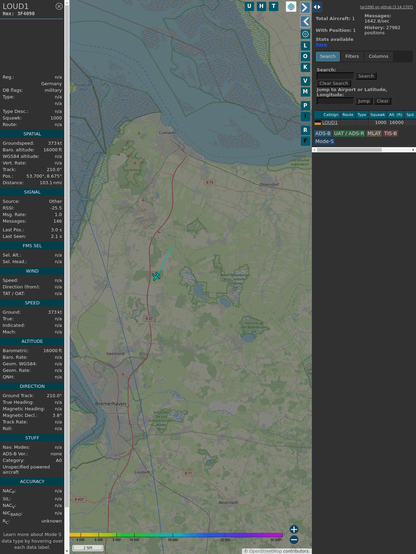Toggle sidebar width double-arrow button
The height and width of the screenshot is (554, 416).
click(317, 7)
